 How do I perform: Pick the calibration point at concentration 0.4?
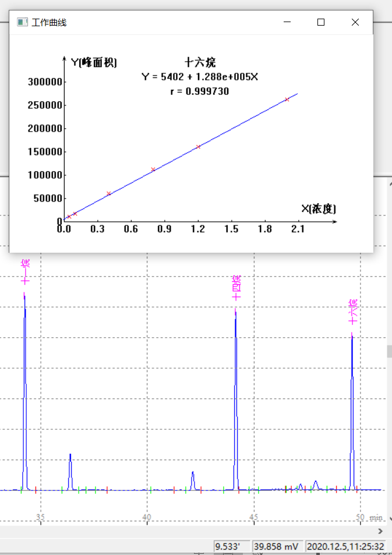tap(109, 193)
